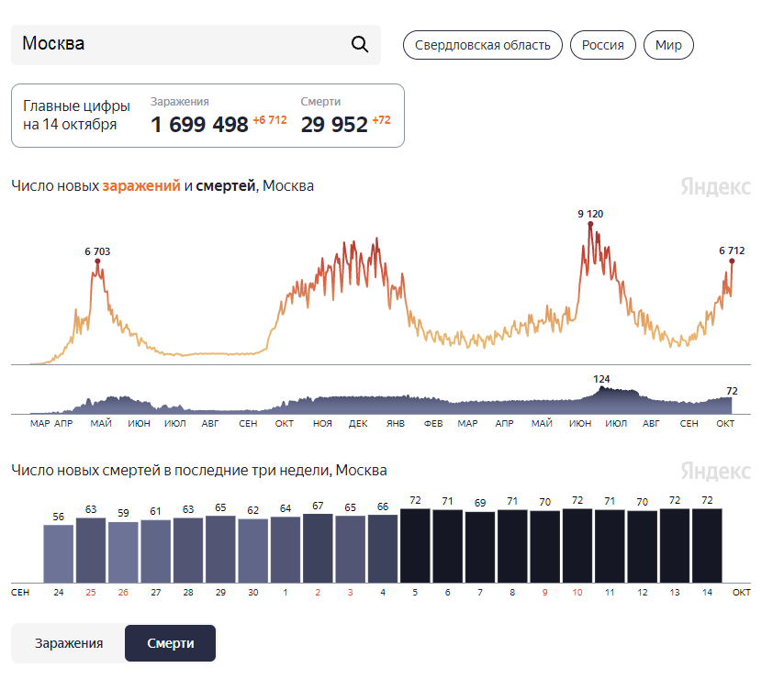
Task: Switch to Мир statistics
Action: 668,45
